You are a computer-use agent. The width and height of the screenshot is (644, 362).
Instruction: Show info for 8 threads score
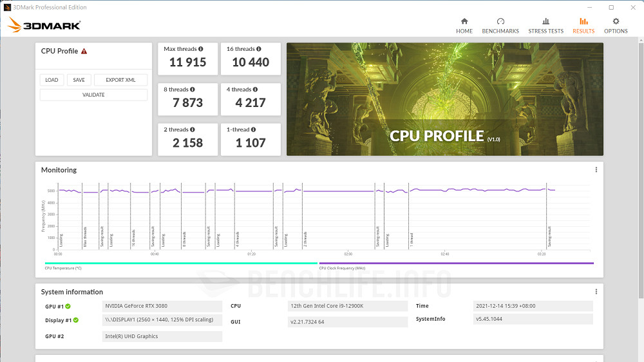(192, 89)
